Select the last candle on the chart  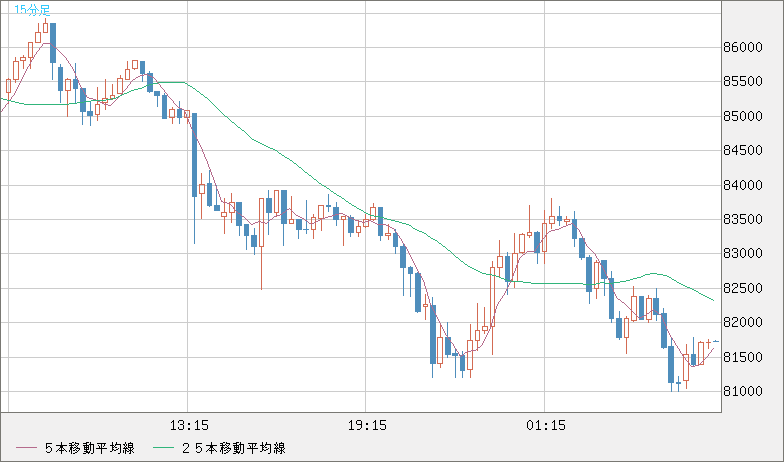pos(716,341)
